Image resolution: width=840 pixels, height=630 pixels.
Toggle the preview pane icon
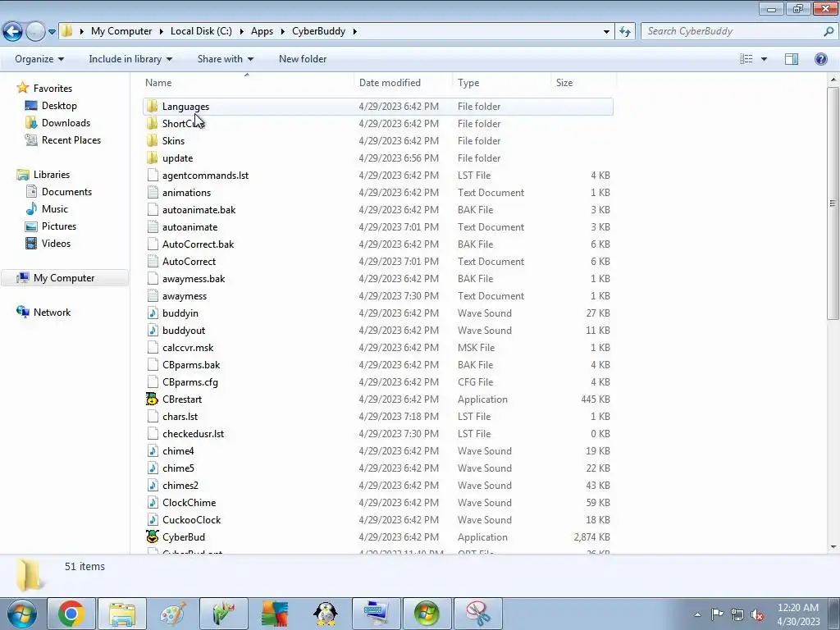tap(792, 59)
